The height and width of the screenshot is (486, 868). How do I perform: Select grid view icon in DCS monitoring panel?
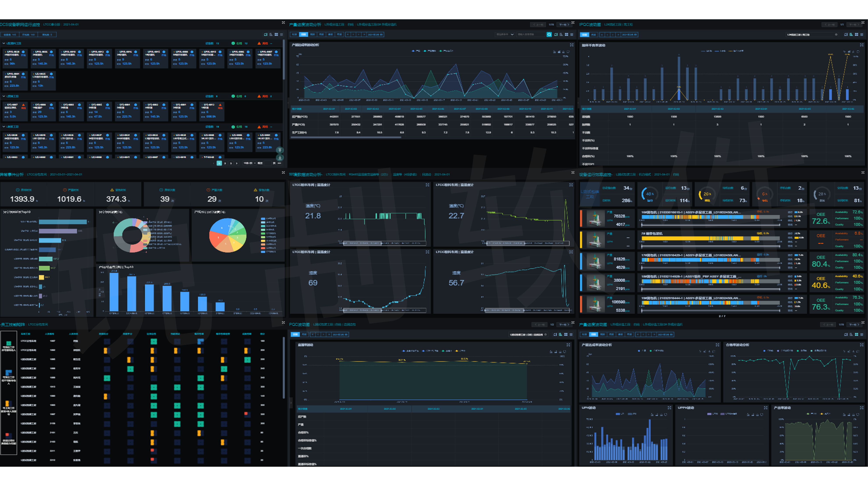pyautogui.click(x=276, y=34)
